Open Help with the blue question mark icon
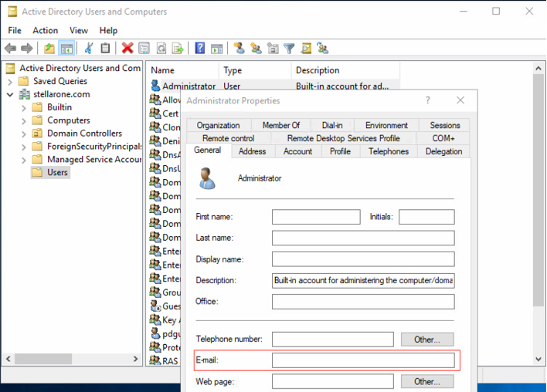This screenshot has width=547, height=392. tap(200, 49)
